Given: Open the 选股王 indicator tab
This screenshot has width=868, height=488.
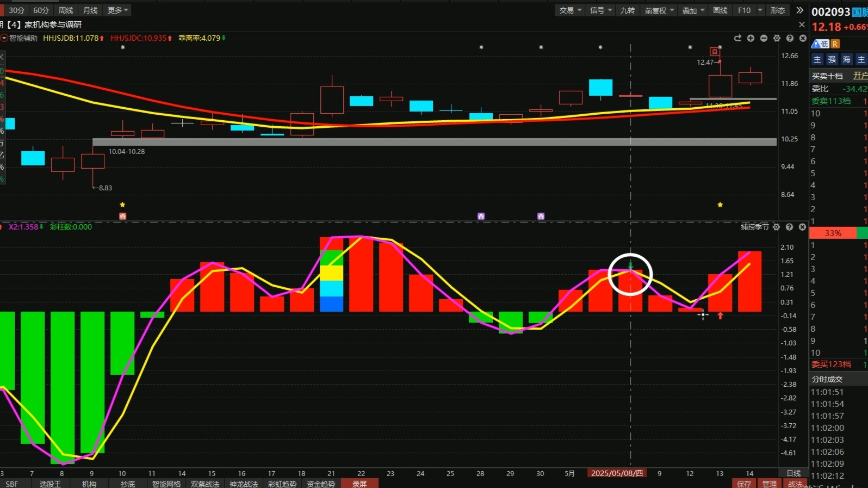Looking at the screenshot, I should 50,484.
